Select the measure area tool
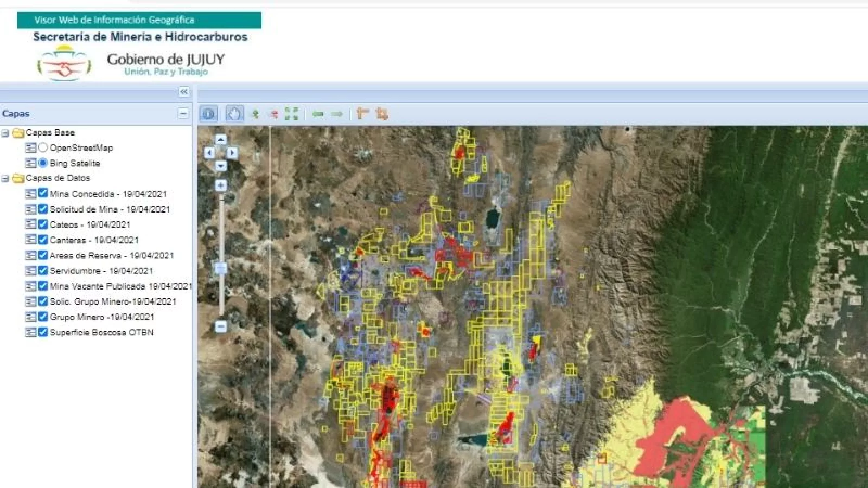The image size is (868, 488). [382, 114]
